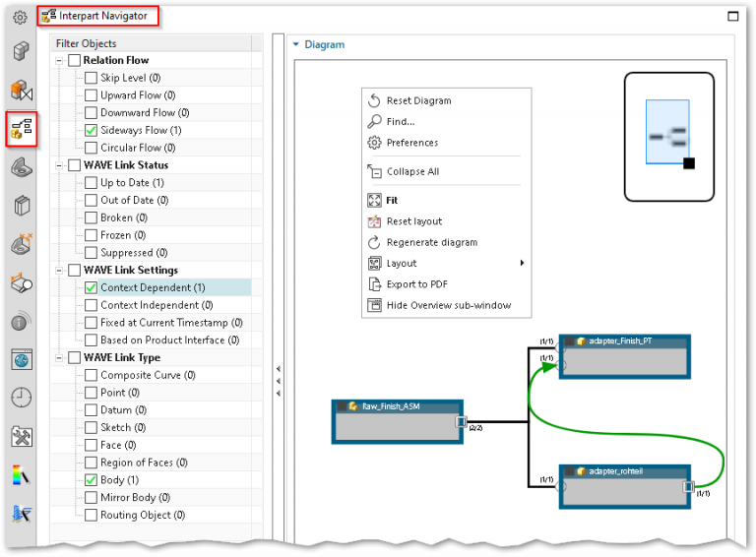The height and width of the screenshot is (557, 756).
Task: Enable the Out of Date checkbox
Action: tap(91, 200)
